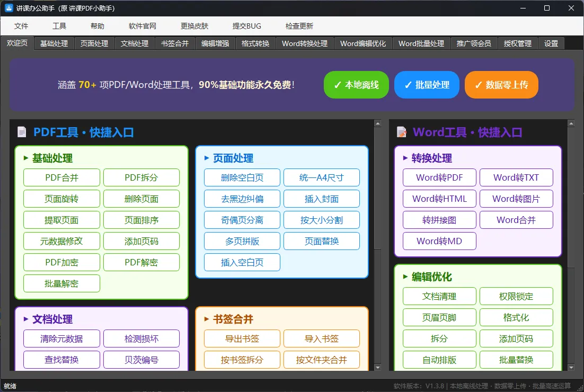Click the 转换处理 section triangle
The image size is (584, 392).
coord(405,158)
